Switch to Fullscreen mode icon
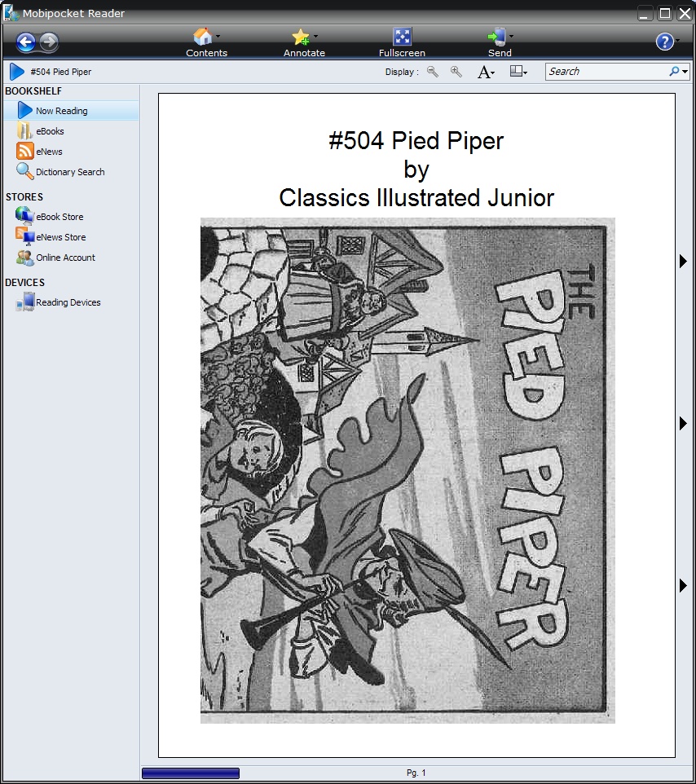Viewport: 696px width, 784px height. click(402, 37)
